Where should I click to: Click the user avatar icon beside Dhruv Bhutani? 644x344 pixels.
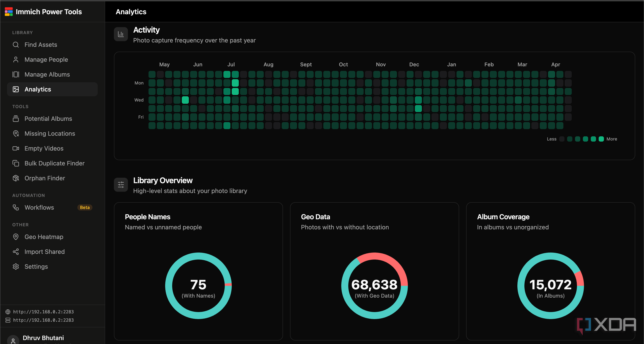click(13, 340)
